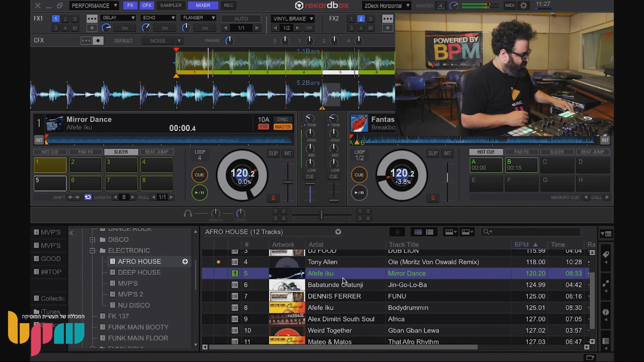This screenshot has width=644, height=362.
Task: Click FX1 three-dots settings icon
Action: 92,18
